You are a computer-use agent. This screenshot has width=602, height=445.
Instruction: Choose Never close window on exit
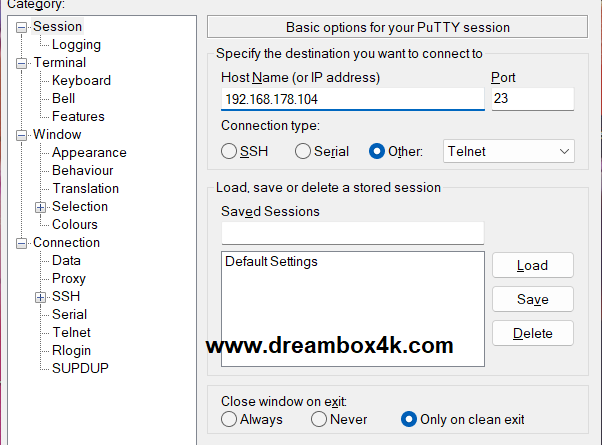(x=319, y=419)
